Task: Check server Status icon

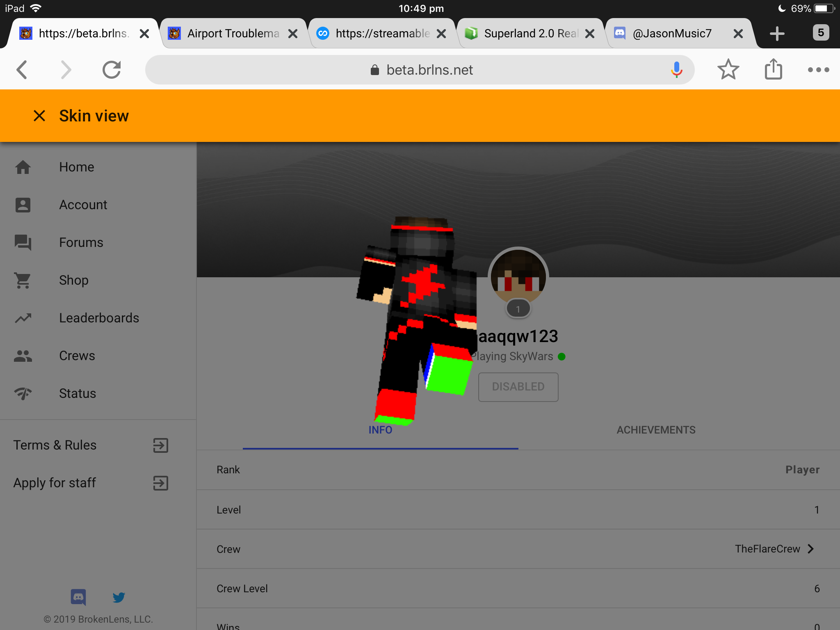Action: (23, 393)
